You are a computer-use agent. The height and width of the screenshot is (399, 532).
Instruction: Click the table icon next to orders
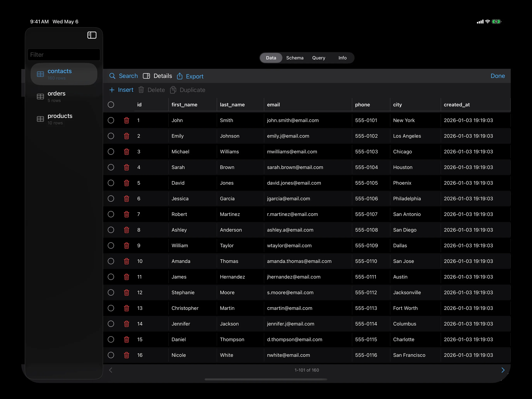tap(40, 96)
